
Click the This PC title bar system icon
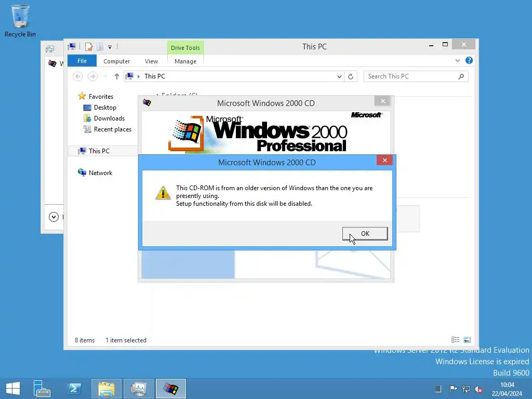click(72, 46)
